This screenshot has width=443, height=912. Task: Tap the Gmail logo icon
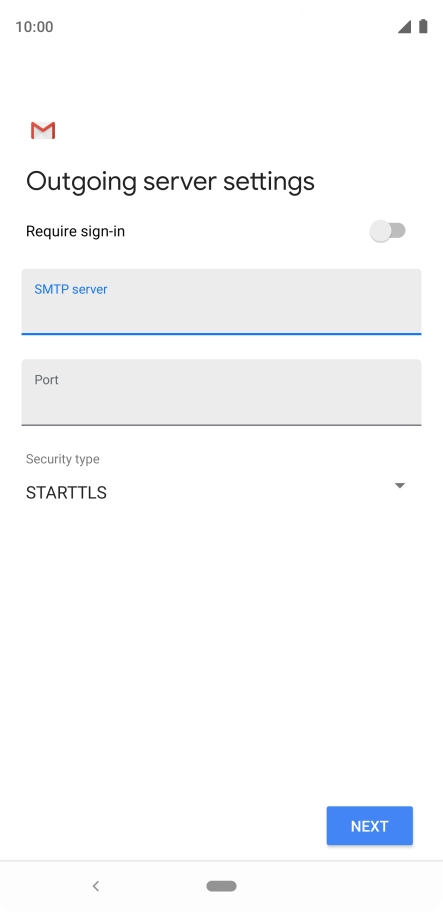pyautogui.click(x=42, y=130)
